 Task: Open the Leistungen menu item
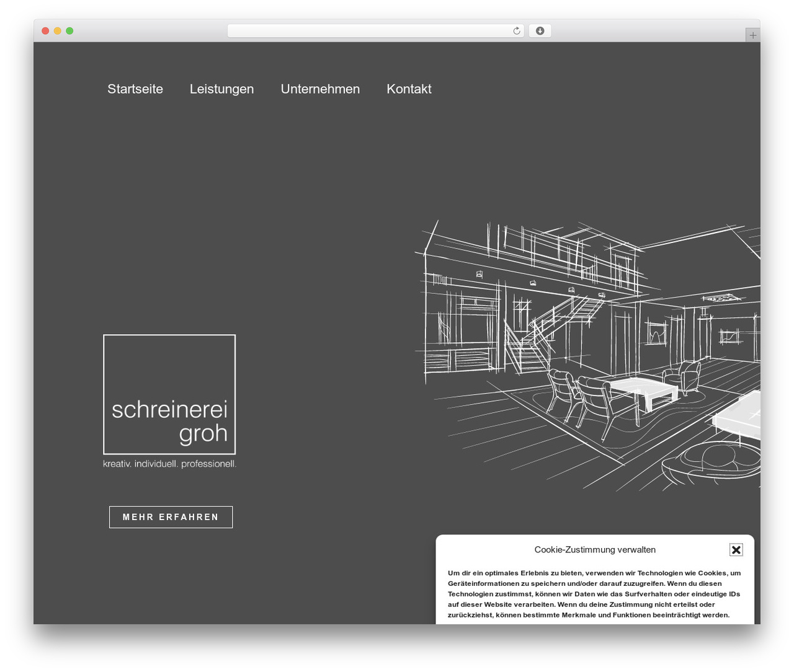pos(221,89)
